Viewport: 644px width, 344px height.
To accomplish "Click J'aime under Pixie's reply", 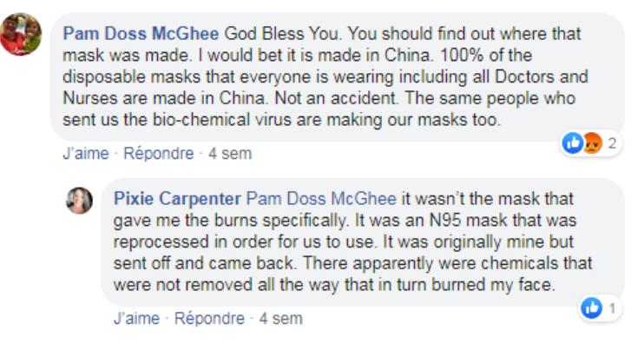I will click(136, 319).
